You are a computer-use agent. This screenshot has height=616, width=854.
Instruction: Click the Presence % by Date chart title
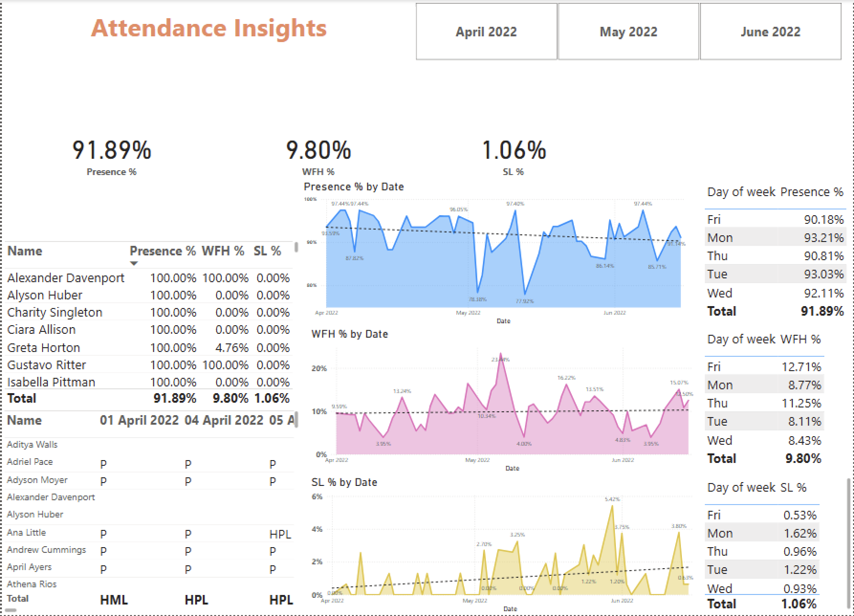(x=353, y=187)
